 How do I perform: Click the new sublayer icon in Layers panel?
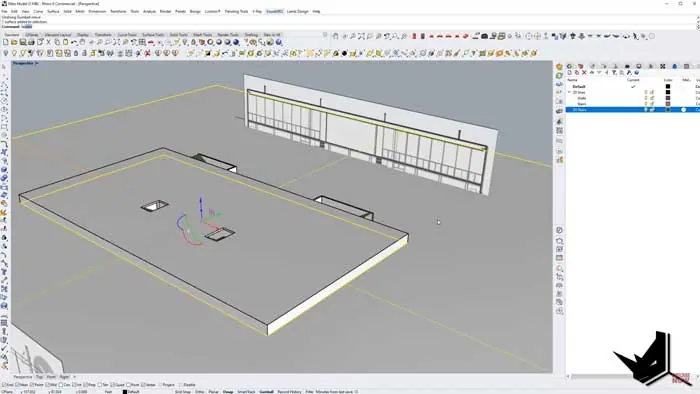[576, 72]
